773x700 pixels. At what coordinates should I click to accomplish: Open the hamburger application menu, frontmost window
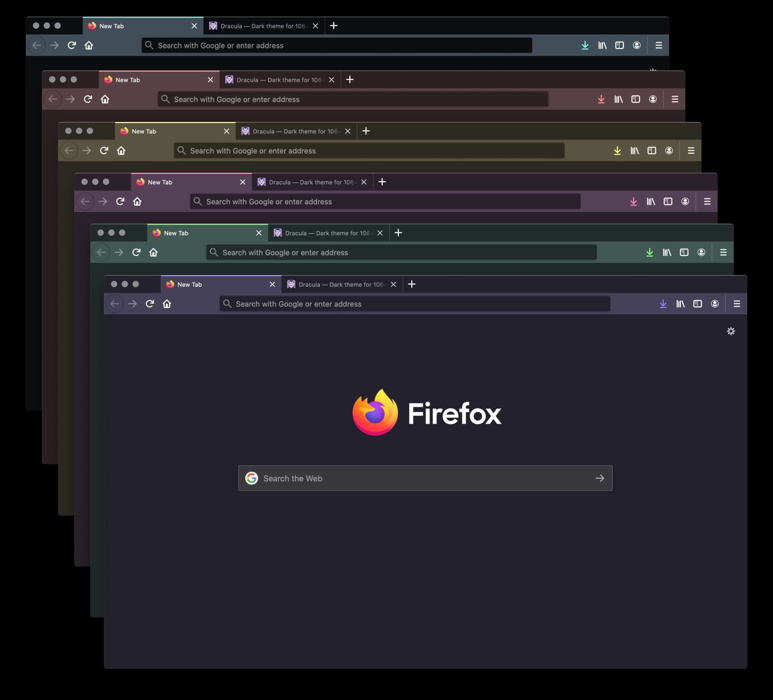pos(737,304)
